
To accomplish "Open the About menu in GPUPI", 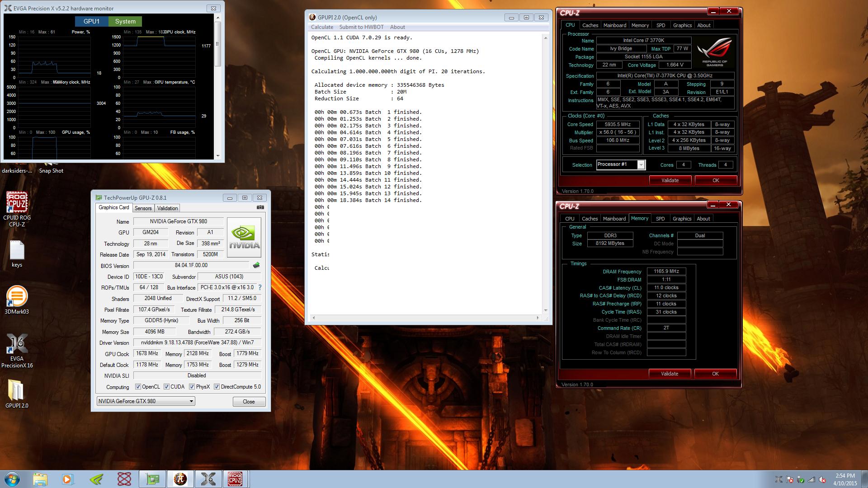I will pos(397,27).
